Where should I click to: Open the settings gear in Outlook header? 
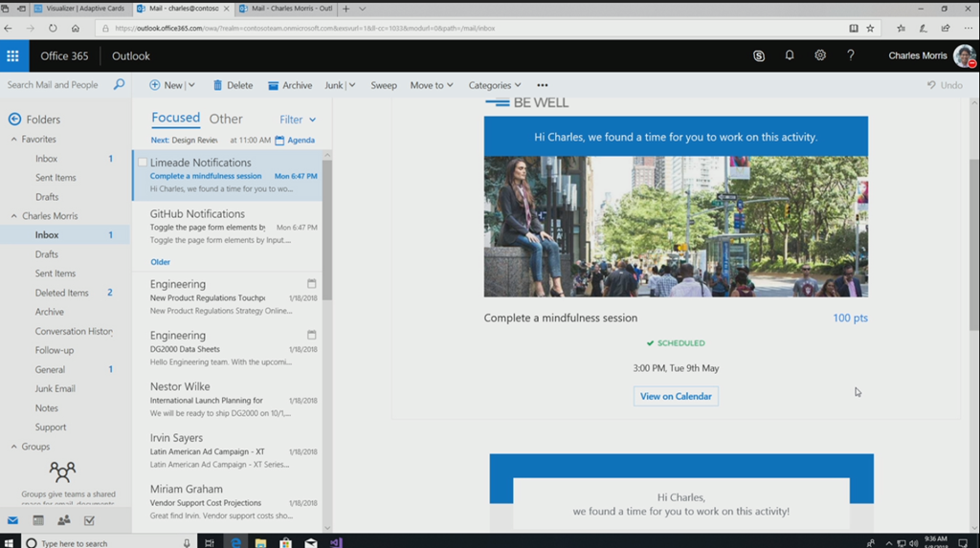pyautogui.click(x=820, y=55)
